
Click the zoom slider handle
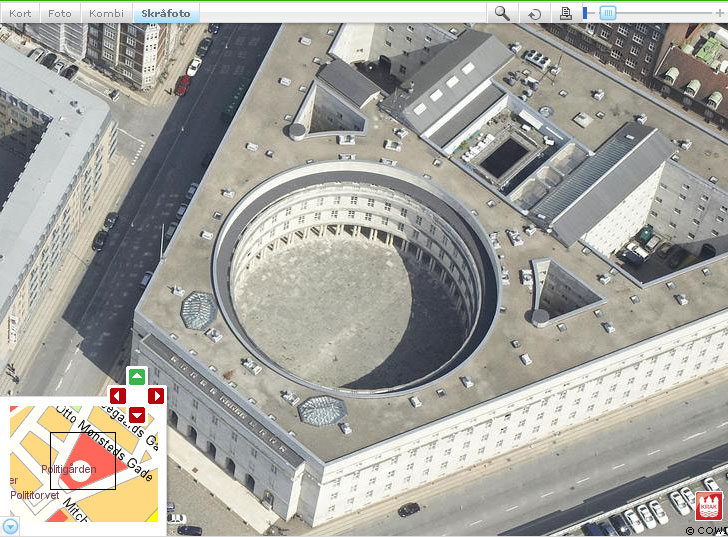tap(608, 13)
